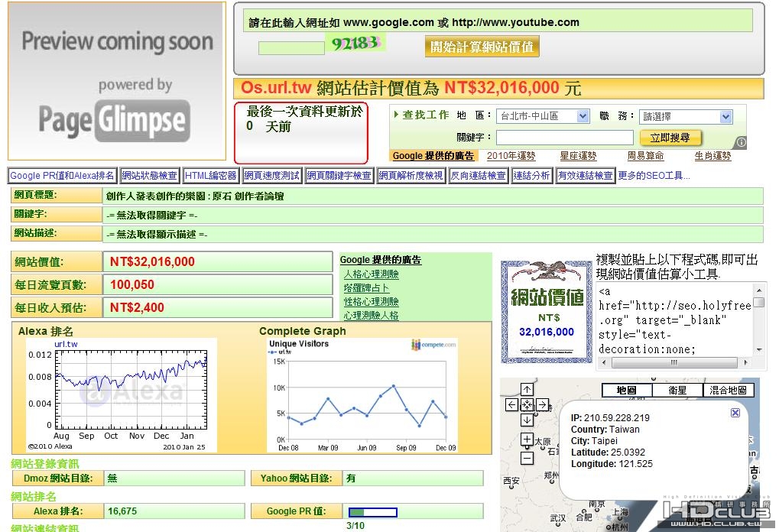Screen dimensions: 779x532
Task: Pan the map down with arrow icon
Action: coord(527,420)
